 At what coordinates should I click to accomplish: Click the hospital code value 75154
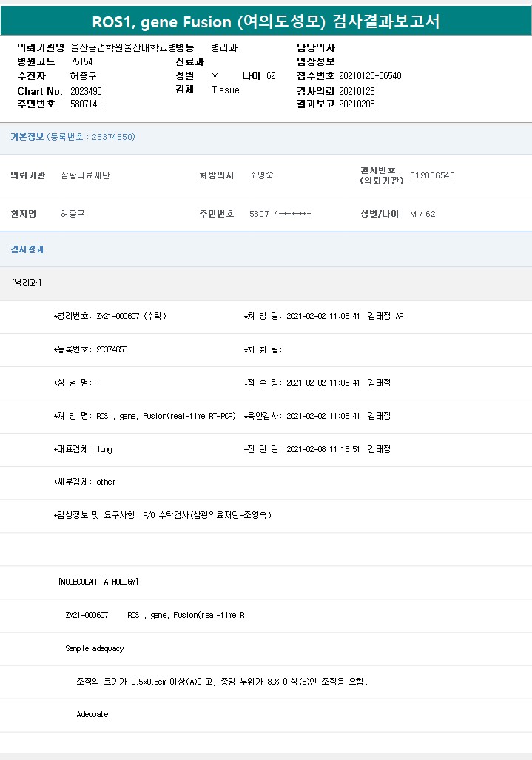(81, 61)
